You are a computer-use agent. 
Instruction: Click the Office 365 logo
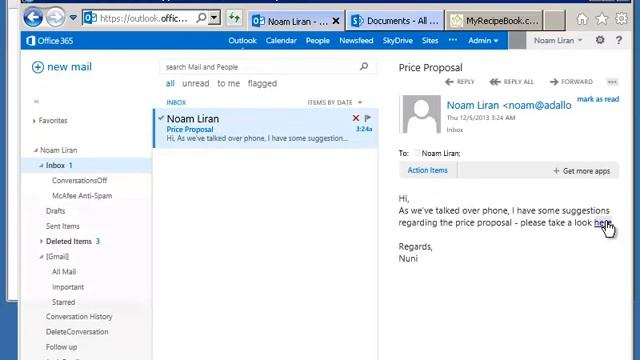point(49,41)
